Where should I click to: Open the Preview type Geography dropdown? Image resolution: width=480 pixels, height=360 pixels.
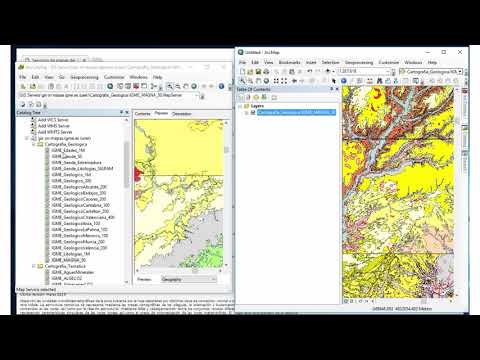[189, 279]
